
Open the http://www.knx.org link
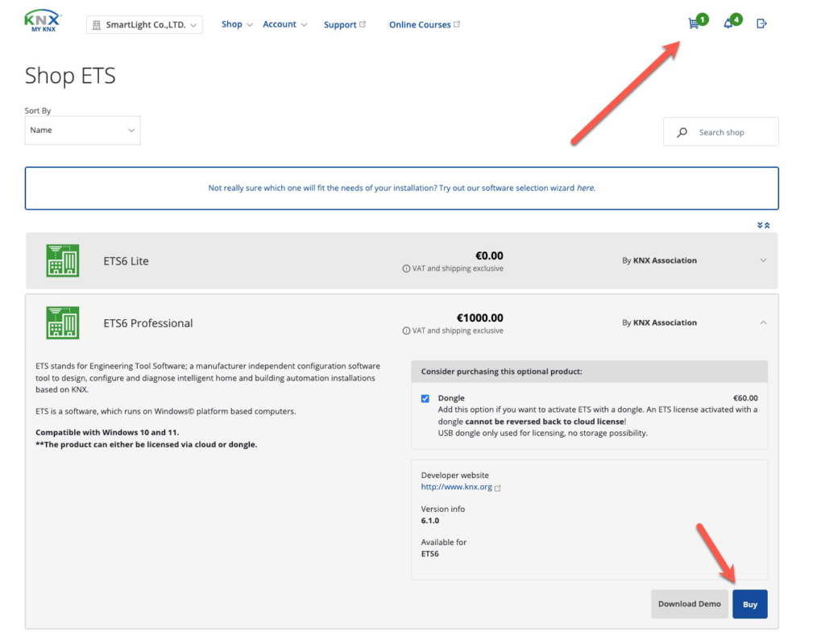(456, 487)
